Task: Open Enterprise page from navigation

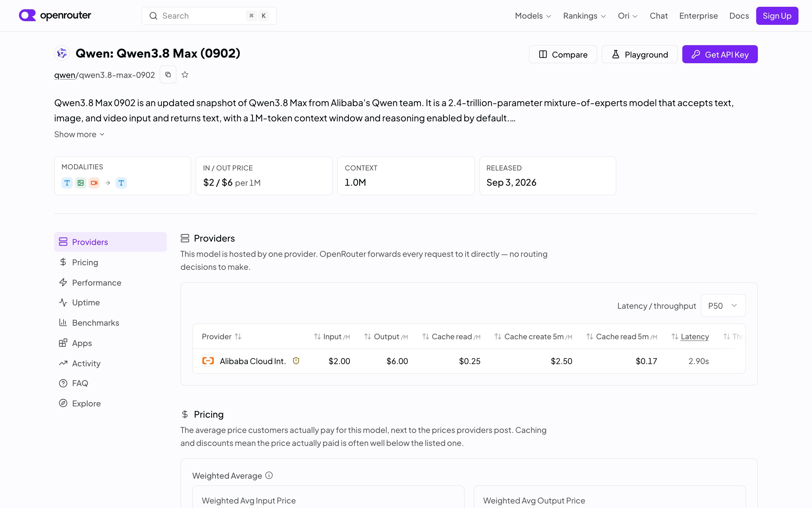Action: (698, 16)
